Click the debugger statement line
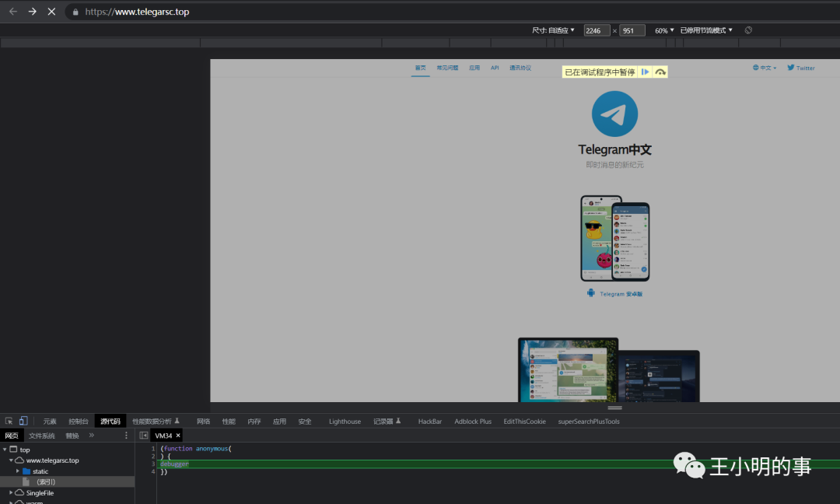 pos(175,464)
